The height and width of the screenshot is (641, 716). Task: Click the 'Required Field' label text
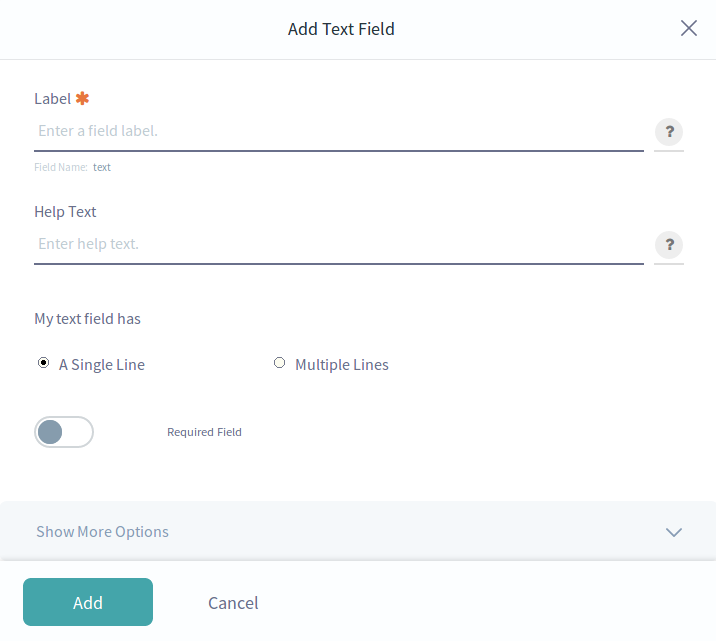click(204, 432)
